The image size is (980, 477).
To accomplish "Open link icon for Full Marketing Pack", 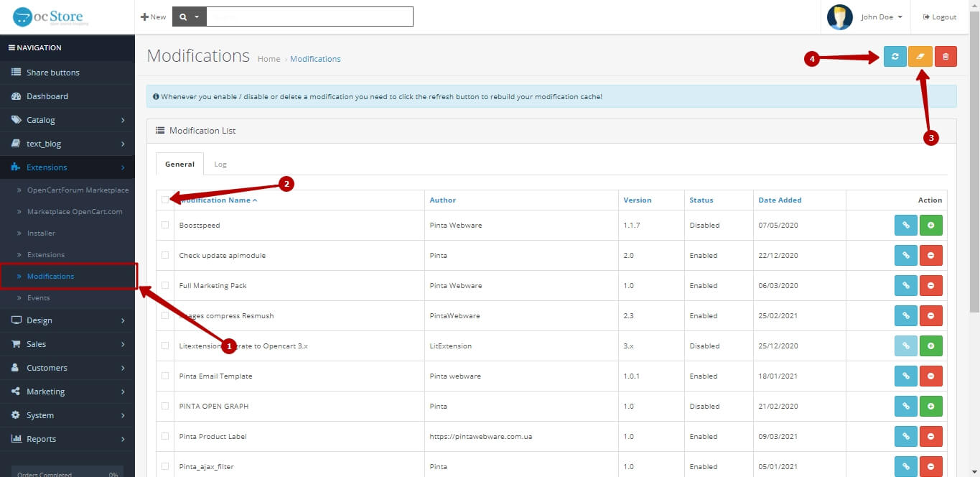I will [905, 286].
